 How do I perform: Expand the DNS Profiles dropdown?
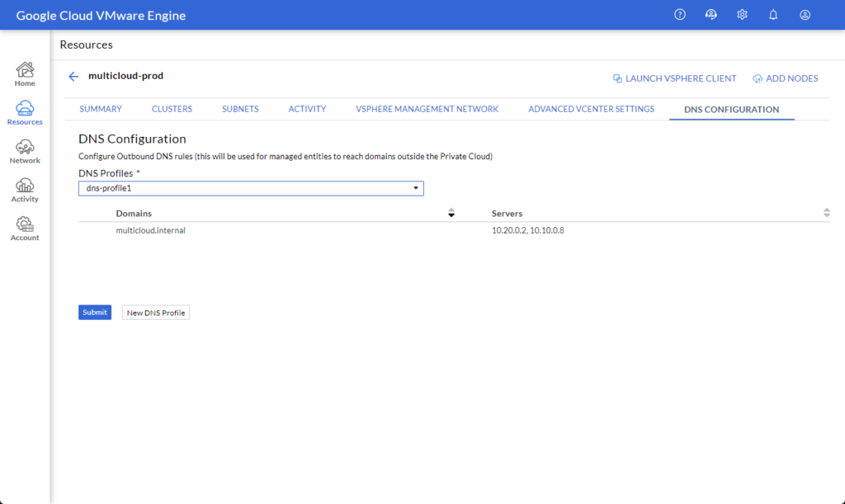(x=251, y=188)
